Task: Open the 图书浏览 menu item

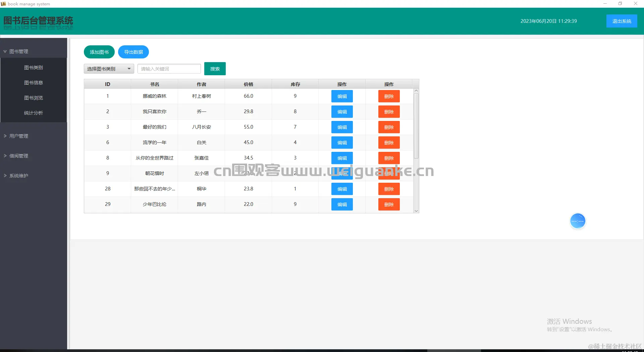Action: click(34, 98)
